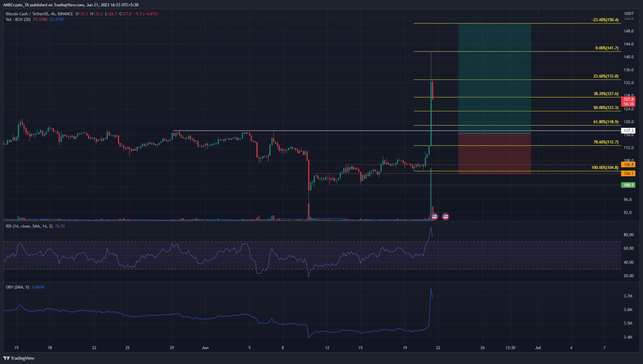643x364 pixels.
Task: Click the green 100.5 price label
Action: (628, 185)
